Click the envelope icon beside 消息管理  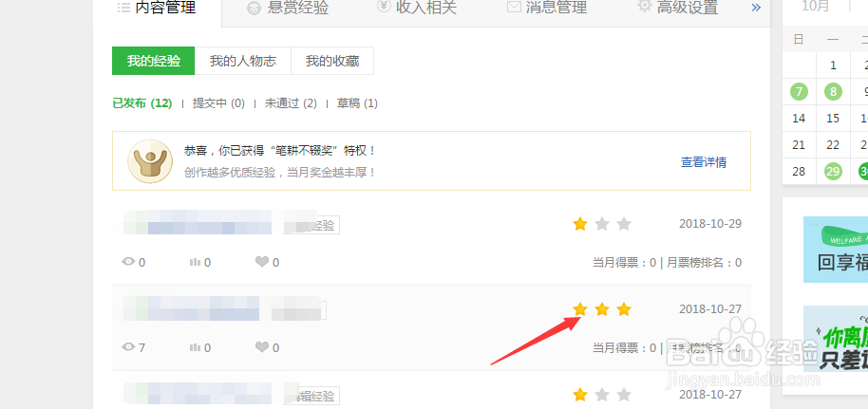click(x=515, y=8)
